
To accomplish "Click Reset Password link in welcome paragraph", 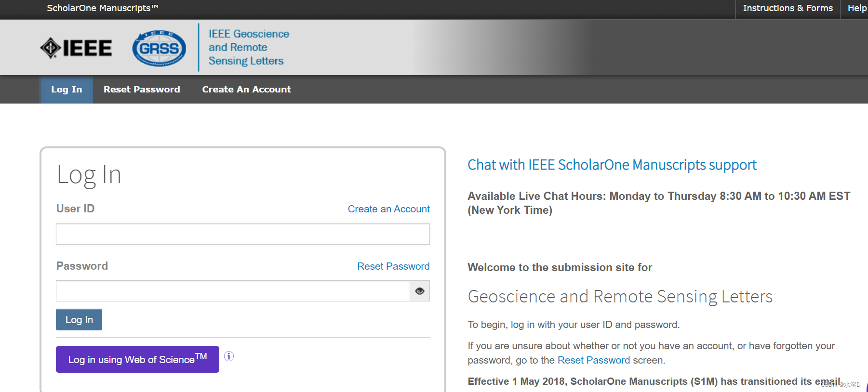I will (594, 360).
